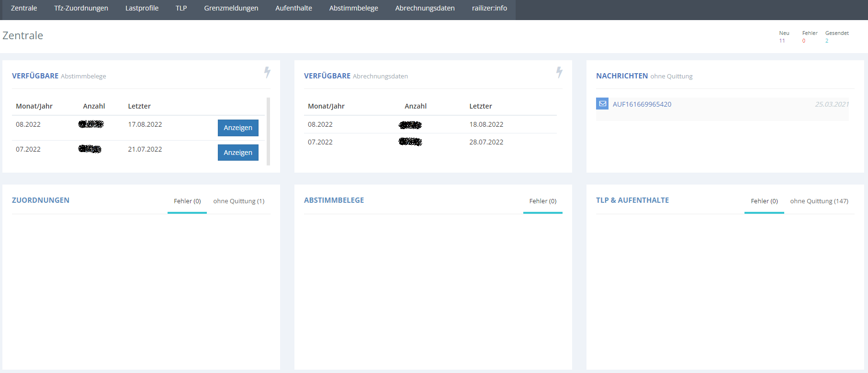Open ohne Quittung (147) tab
Viewport: 868px width, 373px height.
(x=819, y=201)
